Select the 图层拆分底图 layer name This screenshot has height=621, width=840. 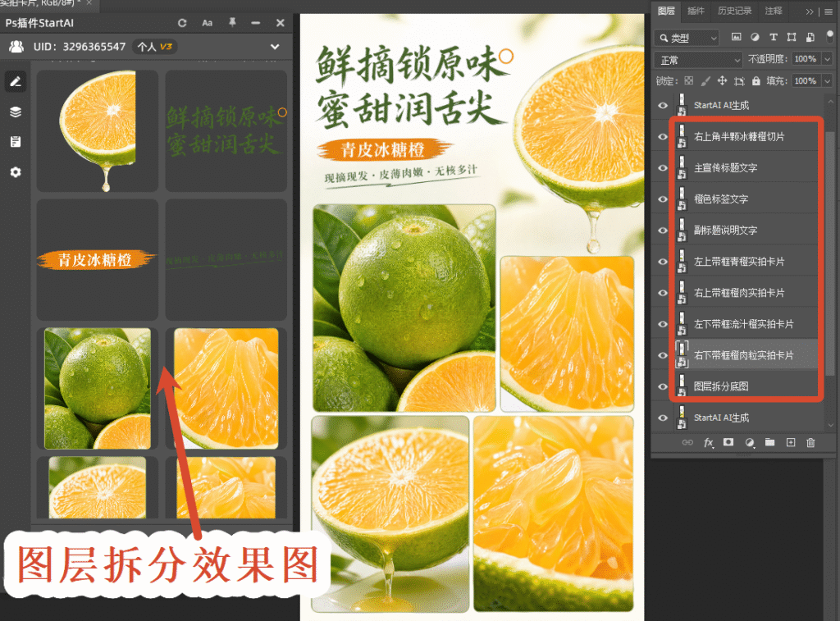[x=721, y=386]
